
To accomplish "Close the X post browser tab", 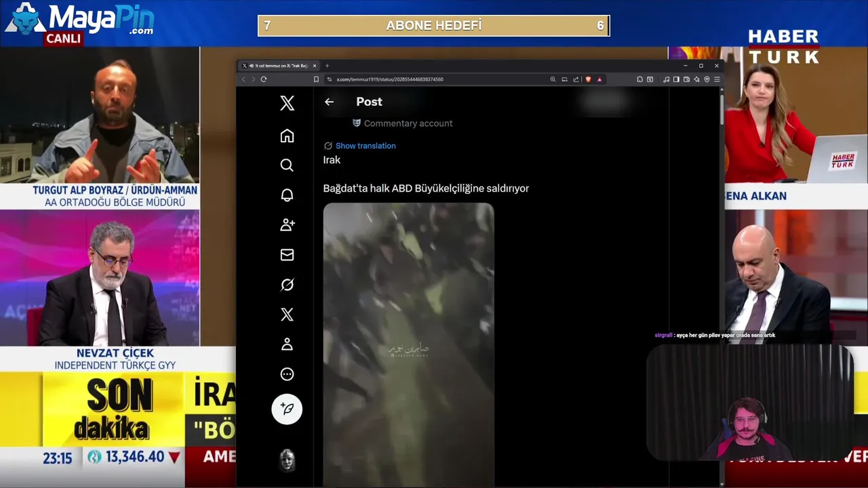I will tap(314, 66).
